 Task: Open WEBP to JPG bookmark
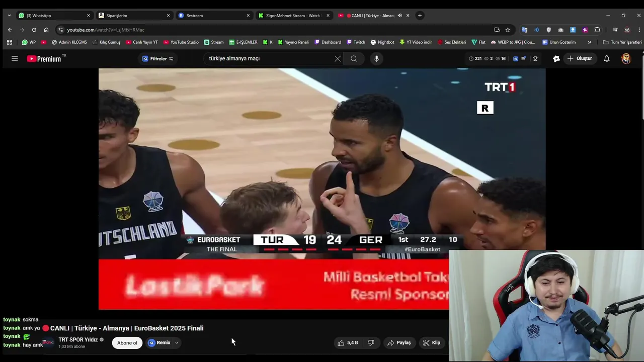(x=513, y=42)
